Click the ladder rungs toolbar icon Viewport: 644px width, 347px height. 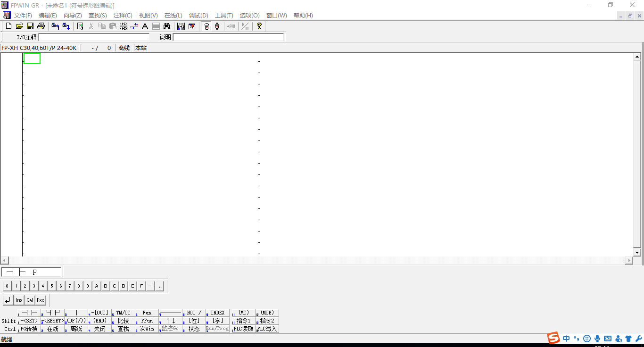click(x=124, y=26)
